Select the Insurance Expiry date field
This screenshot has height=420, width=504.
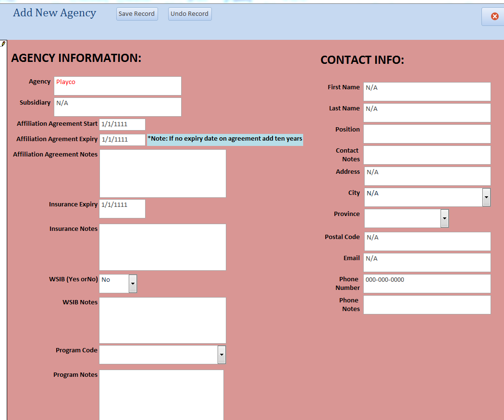[122, 209]
